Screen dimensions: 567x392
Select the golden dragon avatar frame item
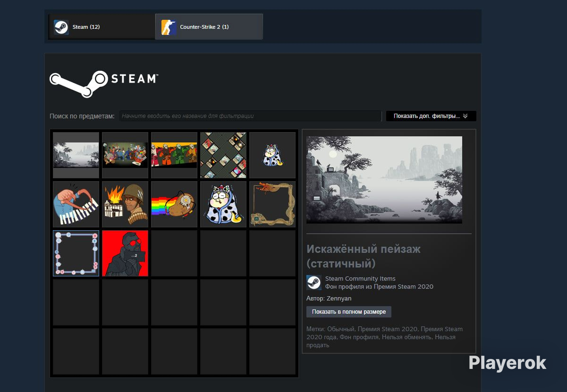pos(272,204)
